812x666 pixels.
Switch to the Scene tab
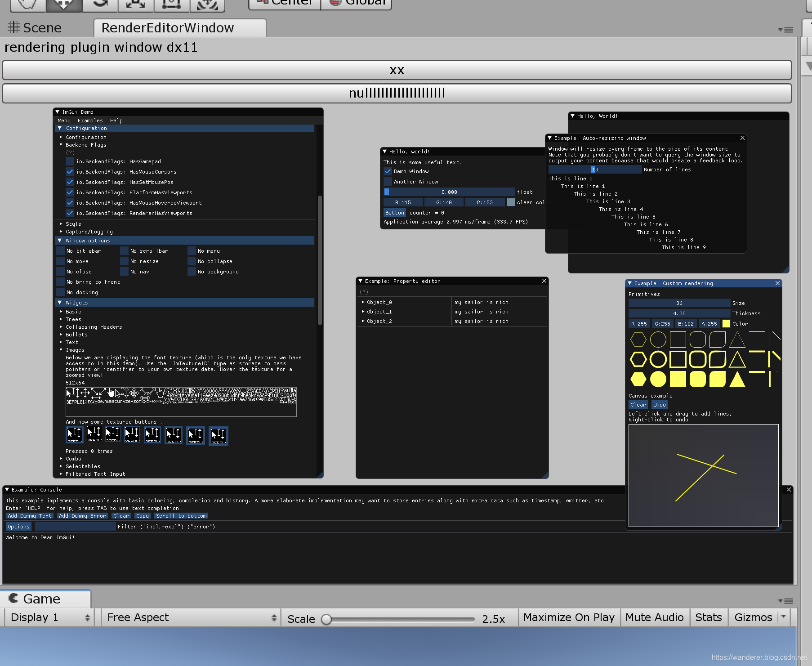coord(41,27)
